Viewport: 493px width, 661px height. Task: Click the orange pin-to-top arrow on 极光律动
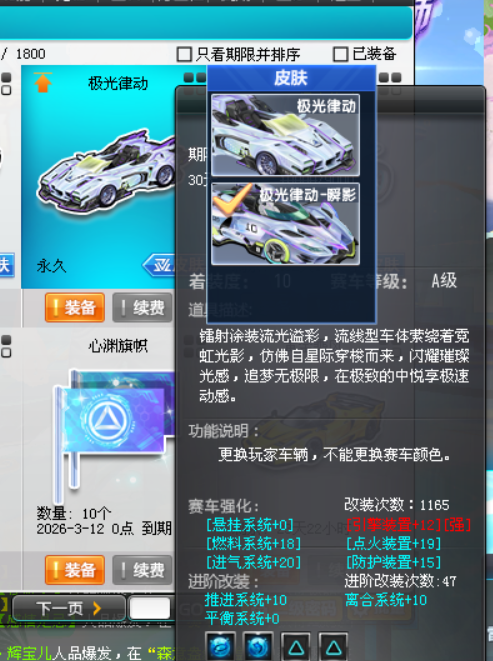pos(43,82)
